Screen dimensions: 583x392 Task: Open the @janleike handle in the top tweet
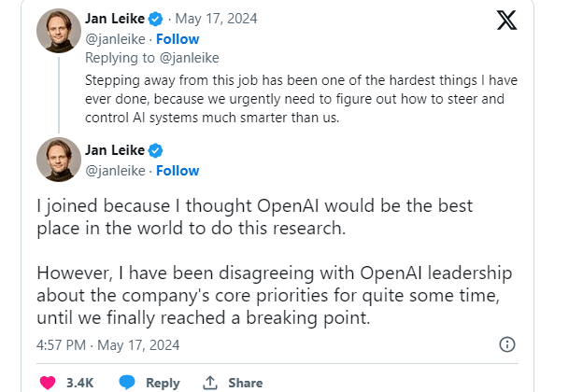pos(116,40)
